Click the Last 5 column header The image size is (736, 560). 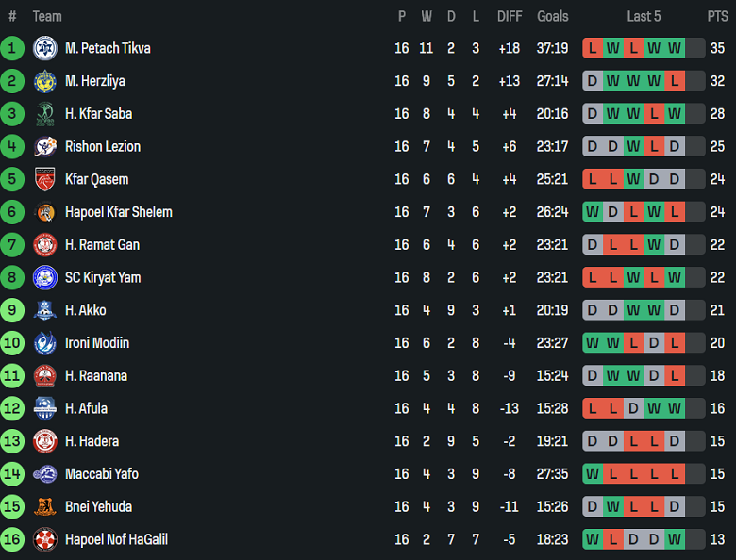644,16
